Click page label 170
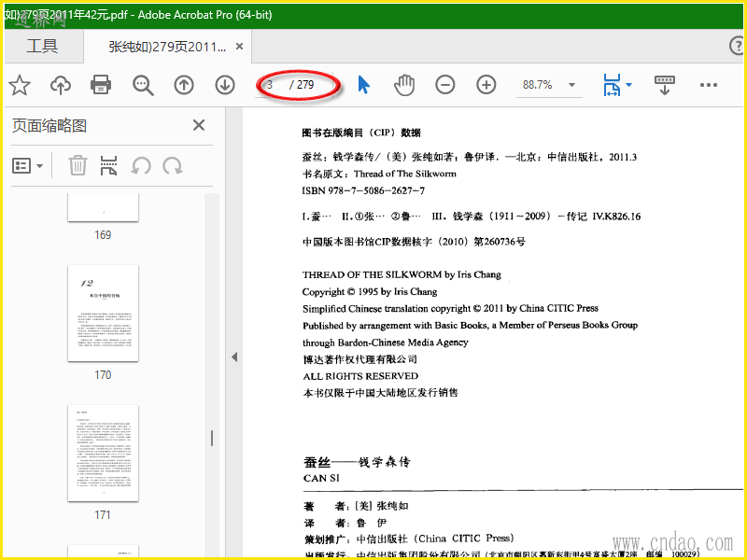Image resolution: width=747 pixels, height=560 pixels. point(103,375)
